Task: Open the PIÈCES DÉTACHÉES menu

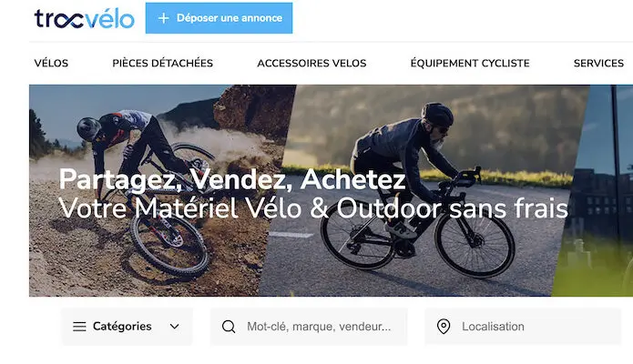Action: click(x=163, y=64)
